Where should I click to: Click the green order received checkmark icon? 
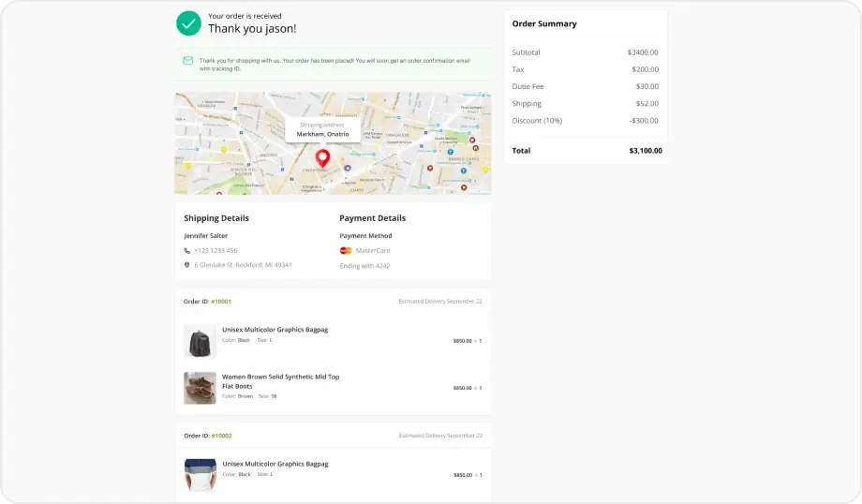pyautogui.click(x=188, y=23)
